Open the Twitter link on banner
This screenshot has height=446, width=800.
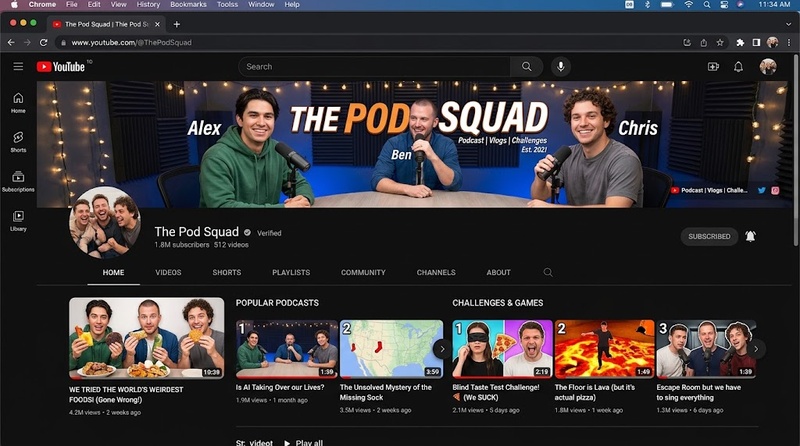coord(762,190)
